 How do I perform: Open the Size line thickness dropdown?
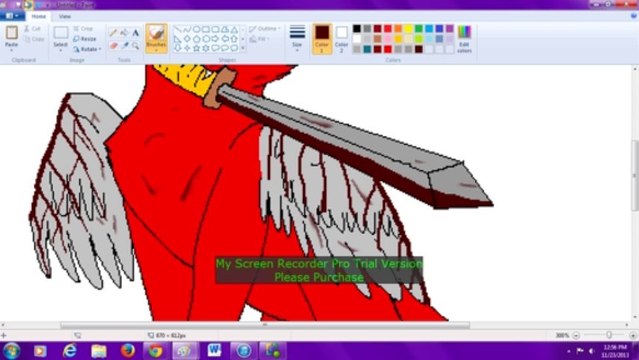(x=297, y=39)
